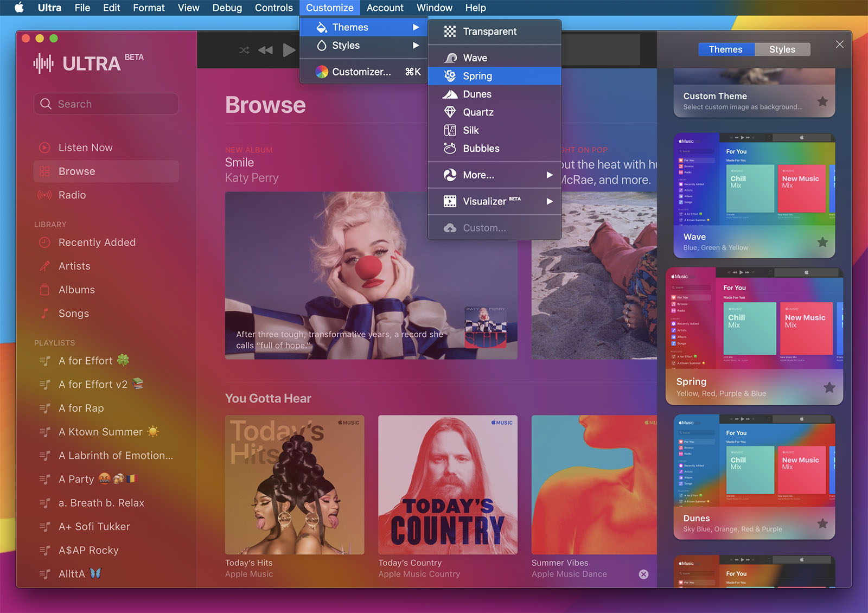Viewport: 868px width, 613px height.
Task: Select the Spring theme preview card
Action: (754, 336)
